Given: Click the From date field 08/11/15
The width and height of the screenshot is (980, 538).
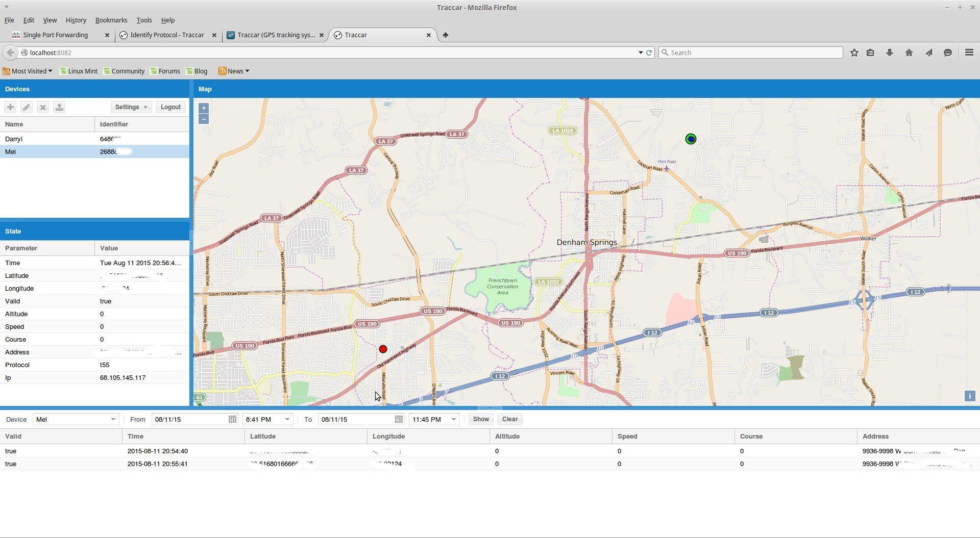Looking at the screenshot, I should [x=190, y=419].
